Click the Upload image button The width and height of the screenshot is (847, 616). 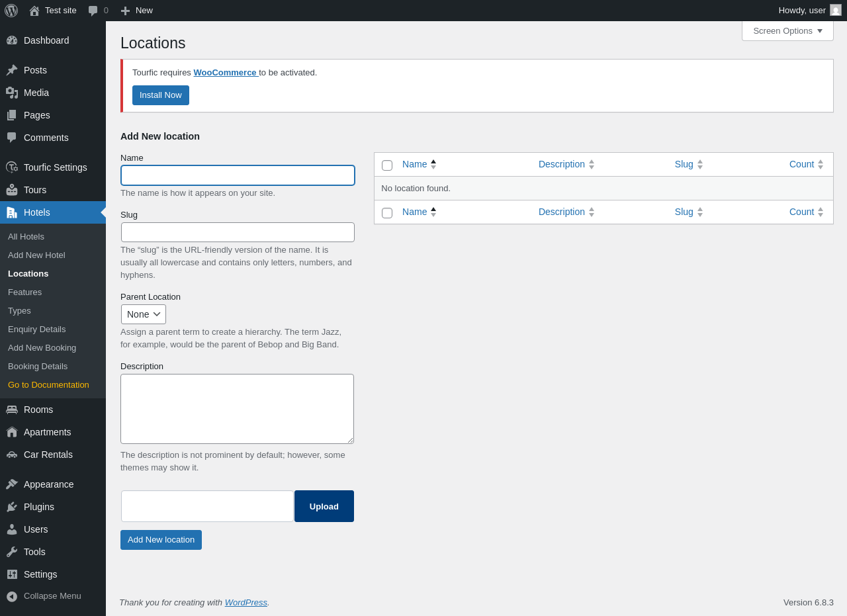pos(324,506)
